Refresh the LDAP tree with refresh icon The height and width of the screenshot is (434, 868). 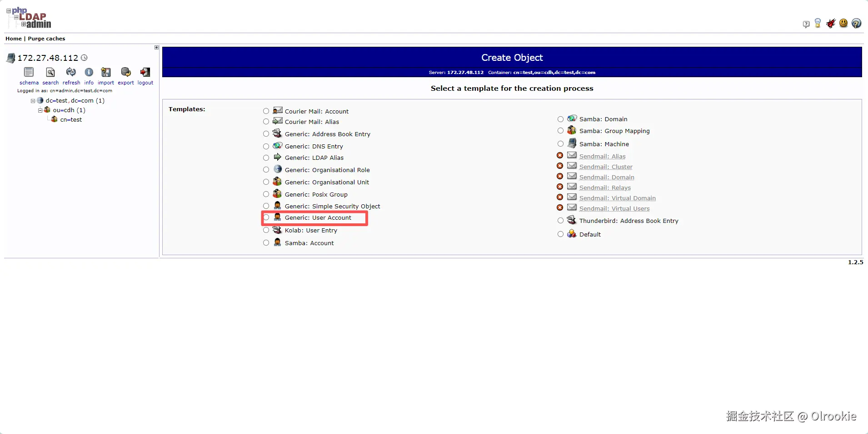[71, 72]
